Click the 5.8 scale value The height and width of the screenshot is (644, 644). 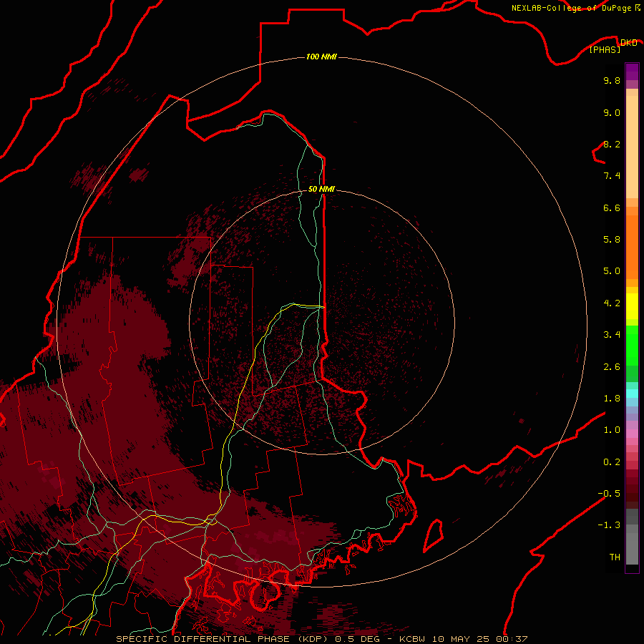(612, 240)
